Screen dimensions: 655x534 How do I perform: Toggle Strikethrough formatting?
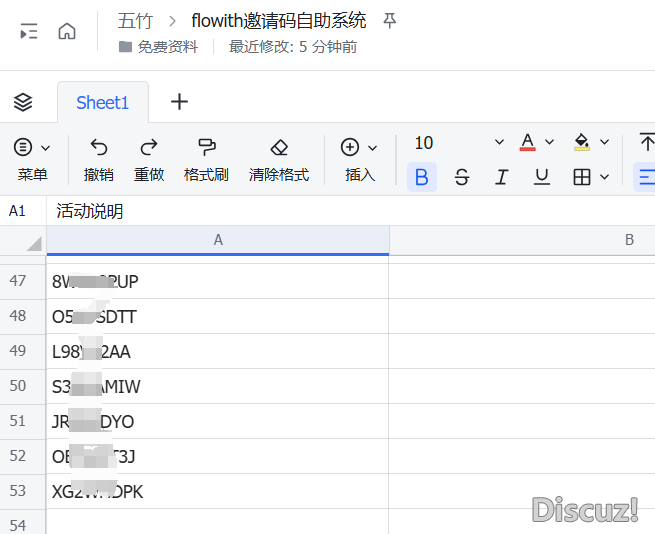point(461,177)
